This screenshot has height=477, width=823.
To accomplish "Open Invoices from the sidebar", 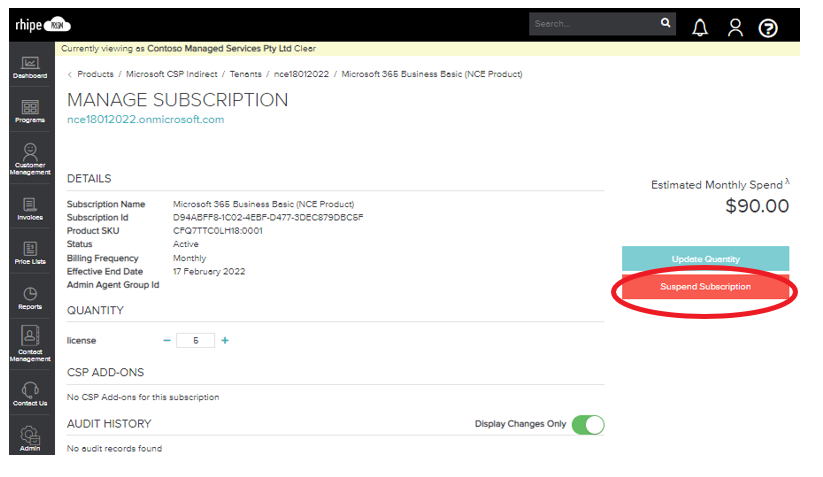I will [30, 209].
